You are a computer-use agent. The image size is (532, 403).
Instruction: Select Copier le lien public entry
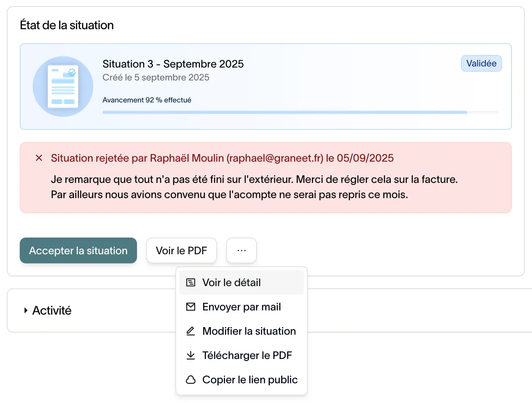click(241, 379)
